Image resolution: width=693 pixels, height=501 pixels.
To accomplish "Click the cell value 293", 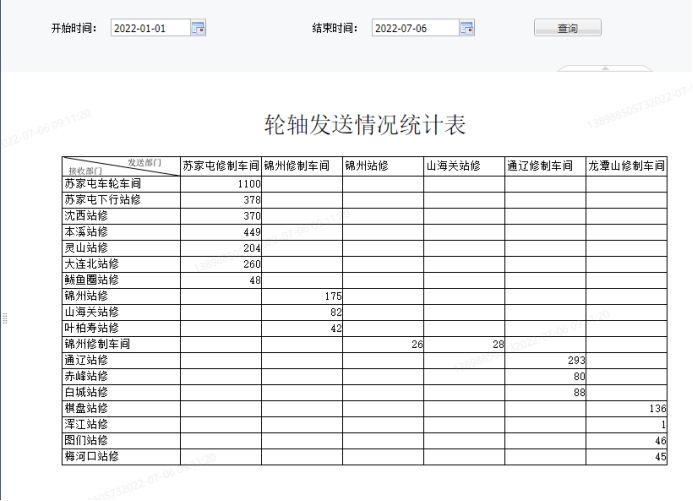I will [576, 361].
